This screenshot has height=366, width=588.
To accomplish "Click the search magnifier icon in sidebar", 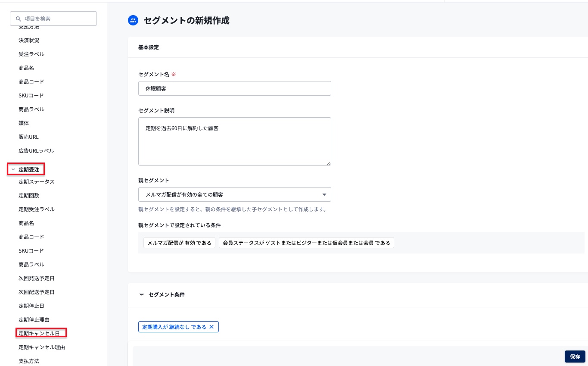I will (x=18, y=19).
